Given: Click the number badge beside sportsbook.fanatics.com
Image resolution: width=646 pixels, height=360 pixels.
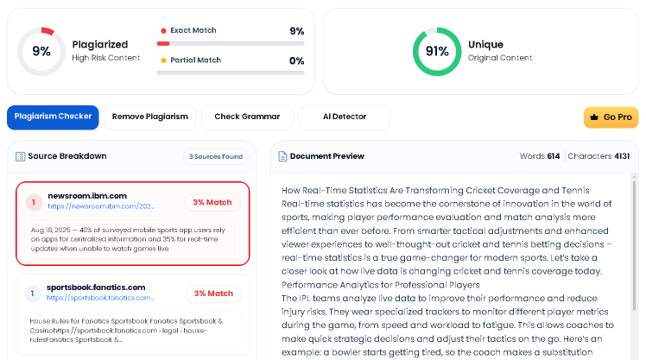Looking at the screenshot, I should click(x=33, y=293).
